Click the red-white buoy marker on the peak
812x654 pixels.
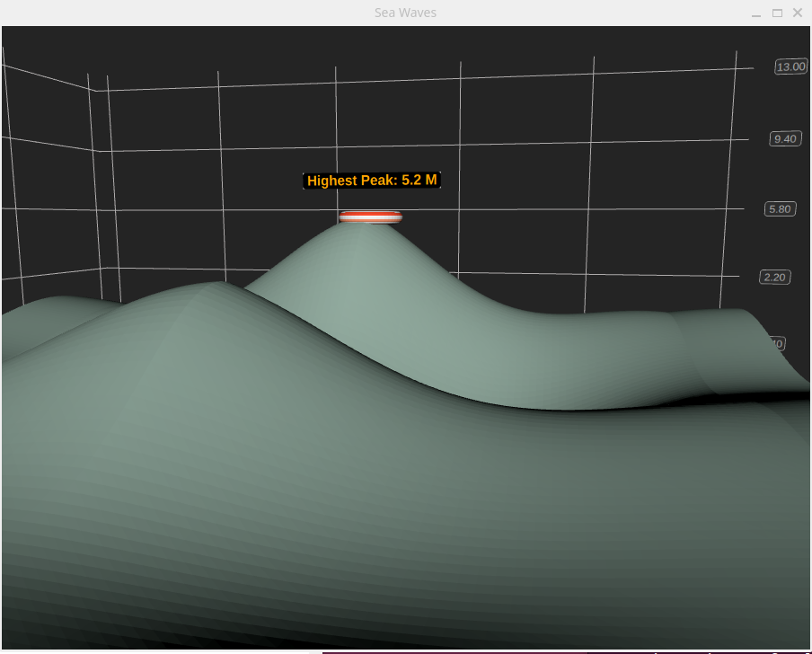click(x=370, y=217)
